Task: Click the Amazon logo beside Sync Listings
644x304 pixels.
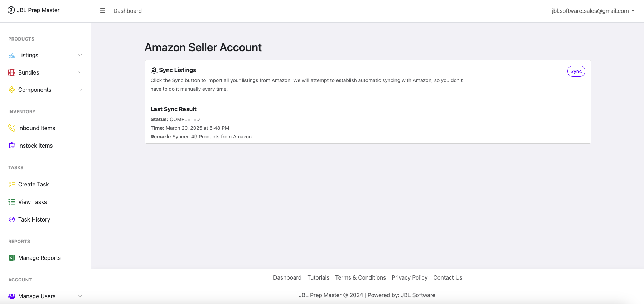Action: click(x=154, y=70)
